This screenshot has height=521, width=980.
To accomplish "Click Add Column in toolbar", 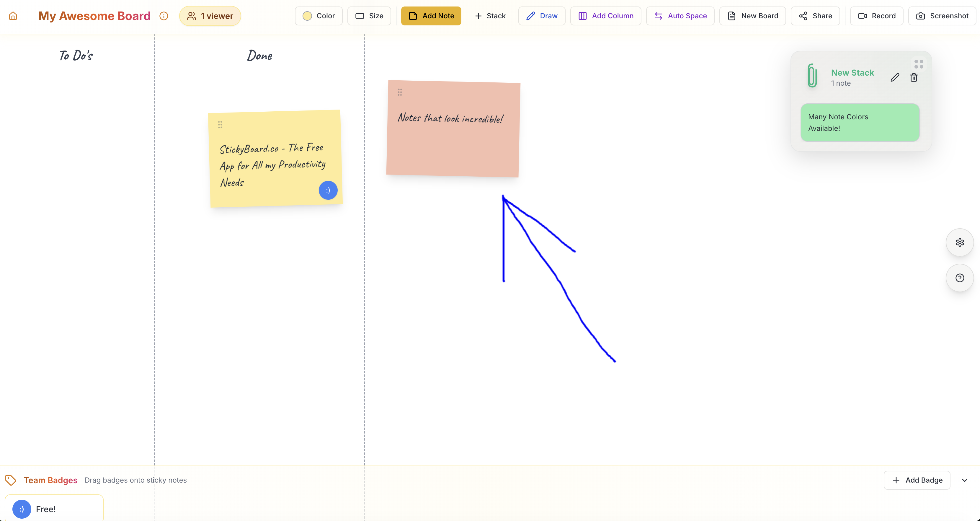I will (x=605, y=16).
